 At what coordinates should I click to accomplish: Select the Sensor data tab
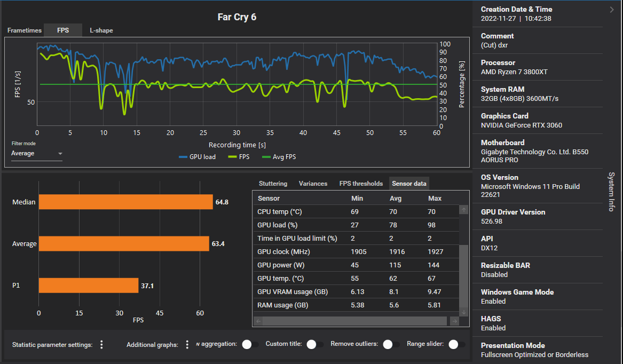(409, 183)
